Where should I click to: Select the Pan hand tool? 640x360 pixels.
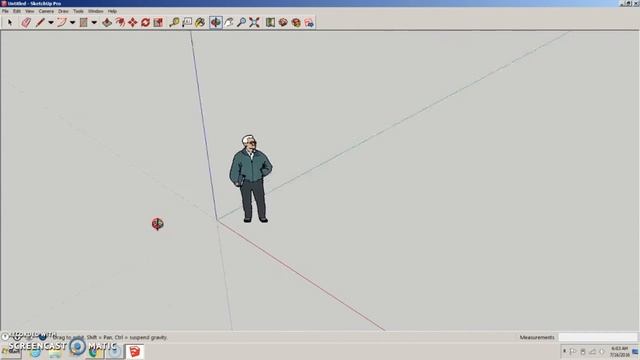[229, 22]
